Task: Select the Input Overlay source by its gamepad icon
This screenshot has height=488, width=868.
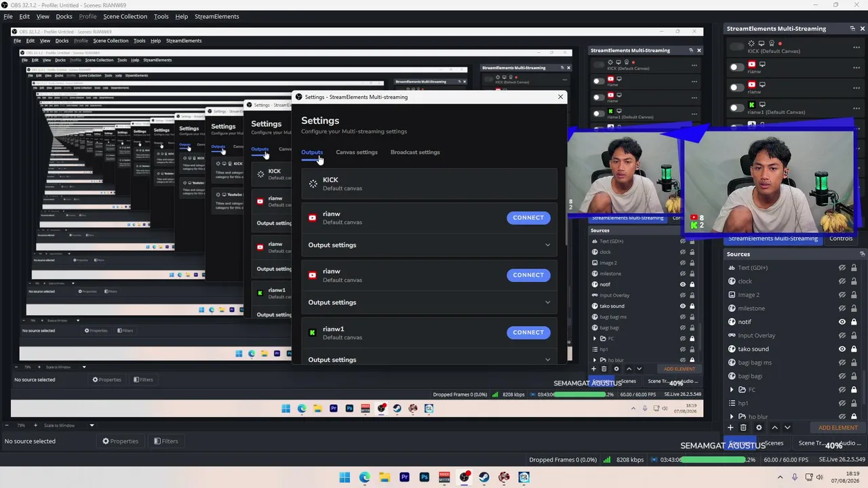Action: coord(732,335)
